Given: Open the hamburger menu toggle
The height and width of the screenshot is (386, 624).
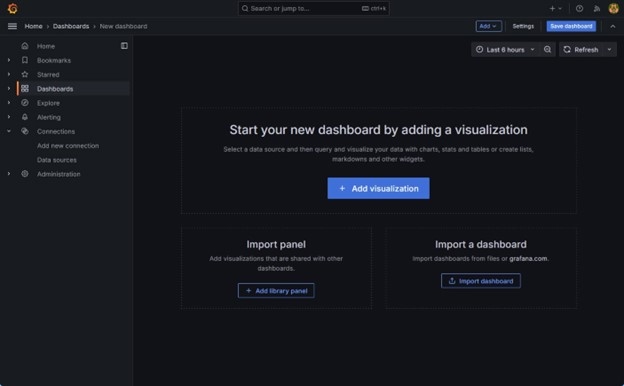Looking at the screenshot, I should (x=12, y=26).
